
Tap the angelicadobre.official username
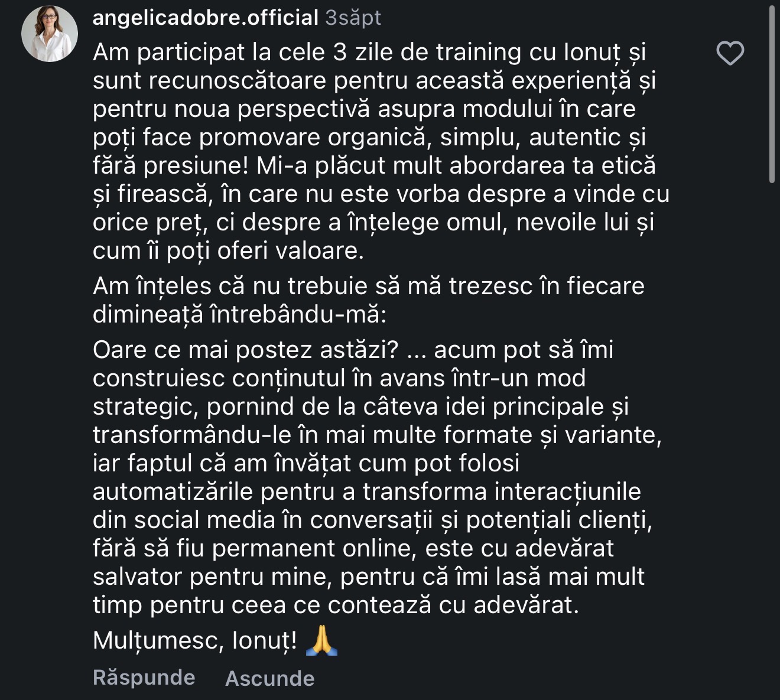point(206,18)
